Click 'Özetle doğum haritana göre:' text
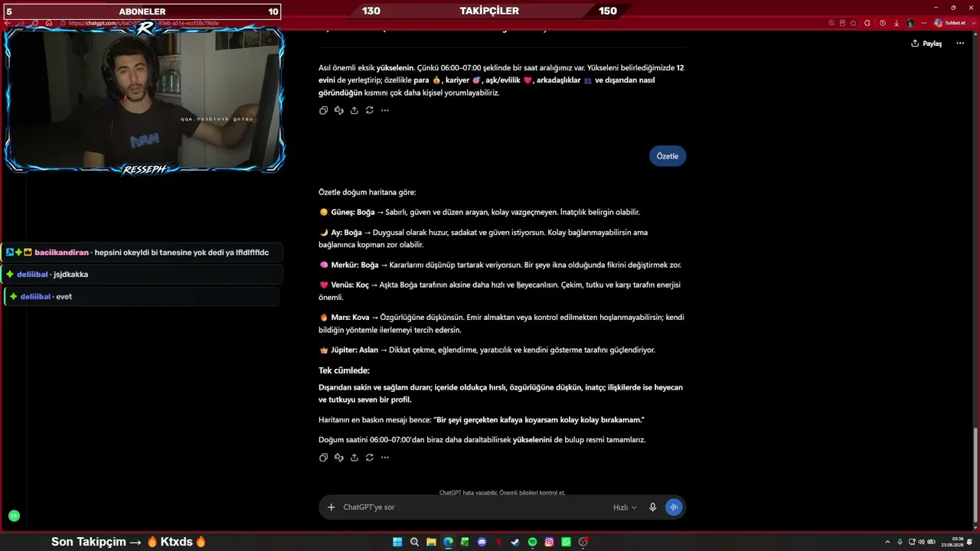Screen dimensions: 980x551 pyautogui.click(x=367, y=192)
